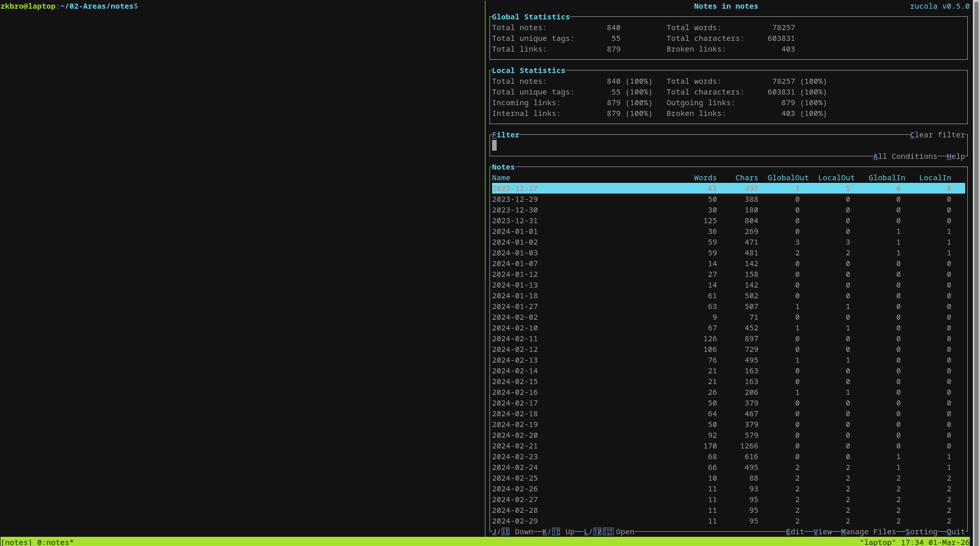Open Help from the filter bar
Image resolution: width=980 pixels, height=546 pixels.
tap(955, 156)
